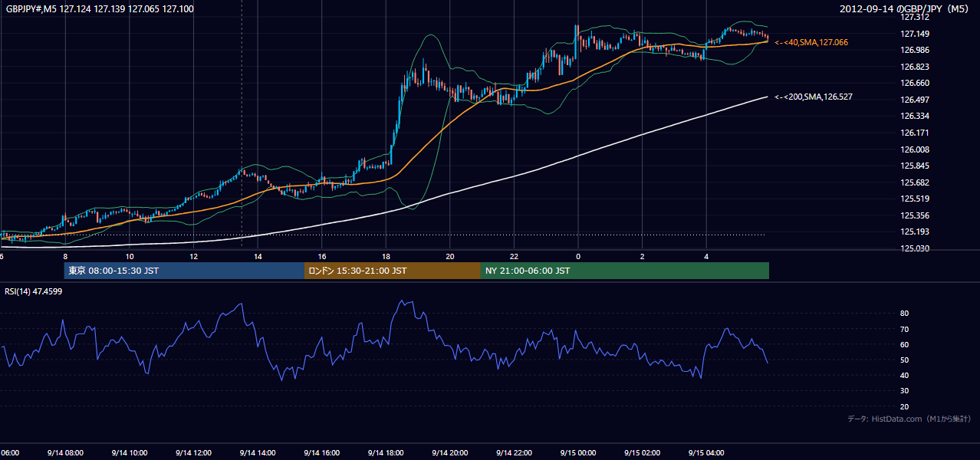The image size is (980, 460).
Task: Click hour label 2 under the price chart
Action: point(643,256)
